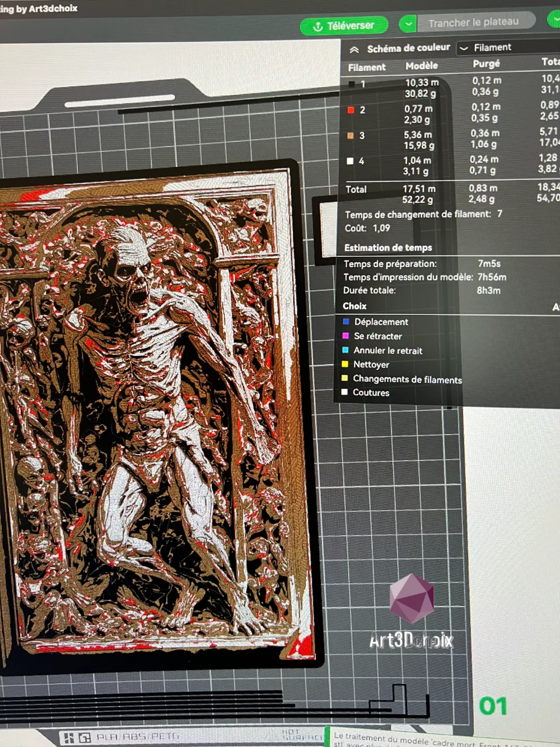Click the 0,77 m filament 2 value
Image resolution: width=560 pixels, height=747 pixels.
[418, 109]
